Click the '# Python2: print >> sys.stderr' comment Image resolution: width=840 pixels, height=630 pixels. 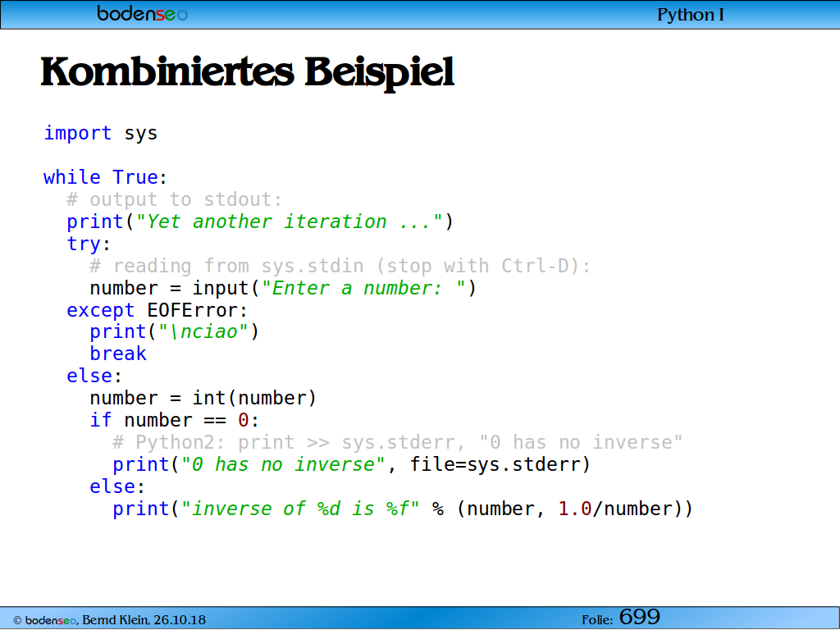tap(397, 442)
